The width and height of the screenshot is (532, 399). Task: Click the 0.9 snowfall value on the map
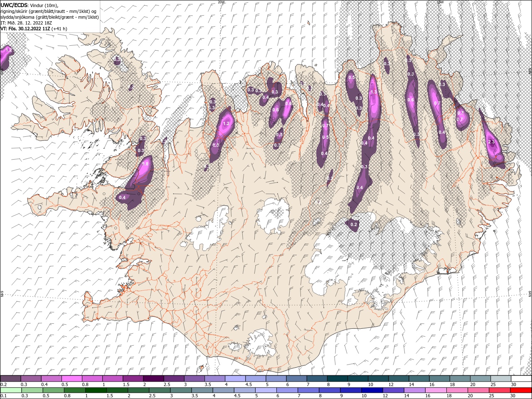(x=288, y=104)
